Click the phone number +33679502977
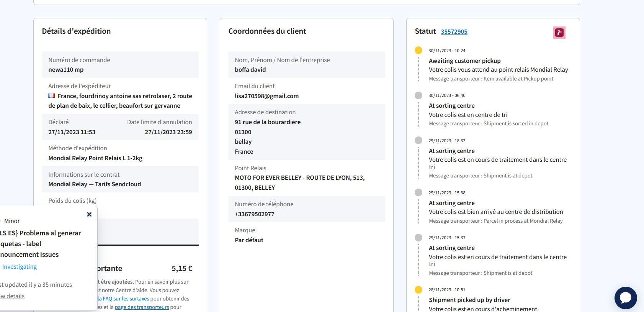The height and width of the screenshot is (312, 644). (x=255, y=214)
